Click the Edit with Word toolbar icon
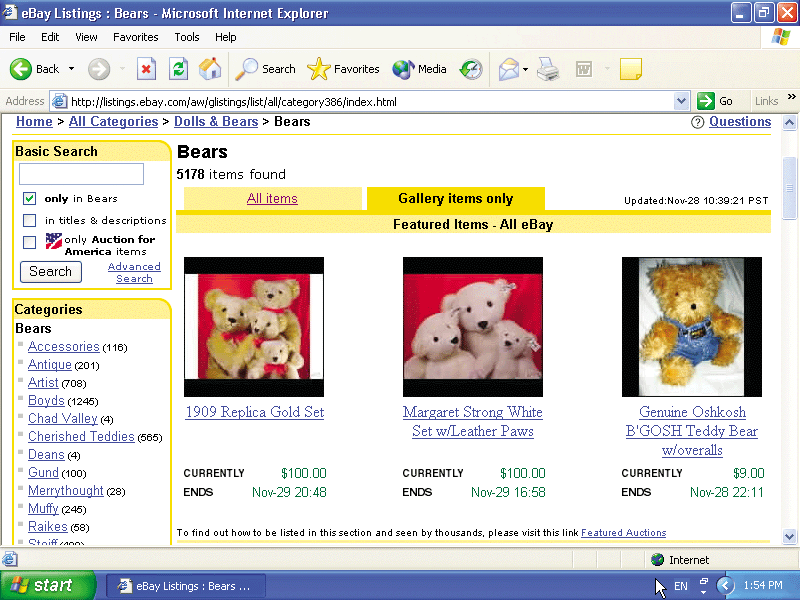The height and width of the screenshot is (600, 800). [x=584, y=69]
